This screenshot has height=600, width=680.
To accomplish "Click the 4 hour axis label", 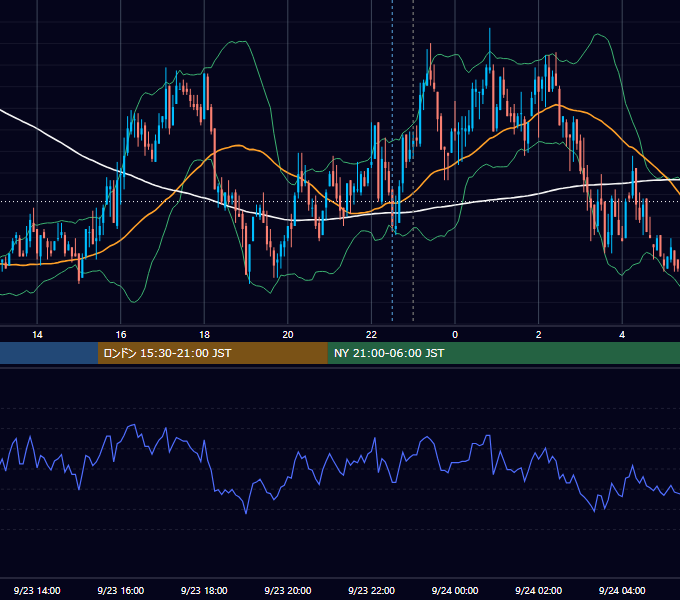I will point(622,335).
